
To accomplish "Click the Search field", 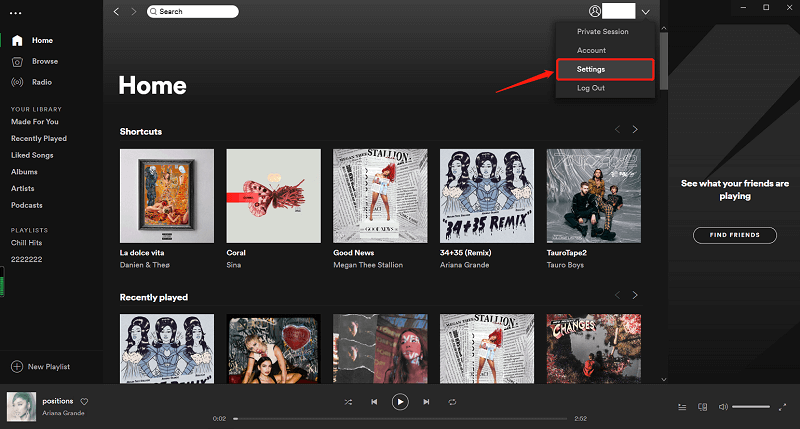I will click(x=192, y=11).
